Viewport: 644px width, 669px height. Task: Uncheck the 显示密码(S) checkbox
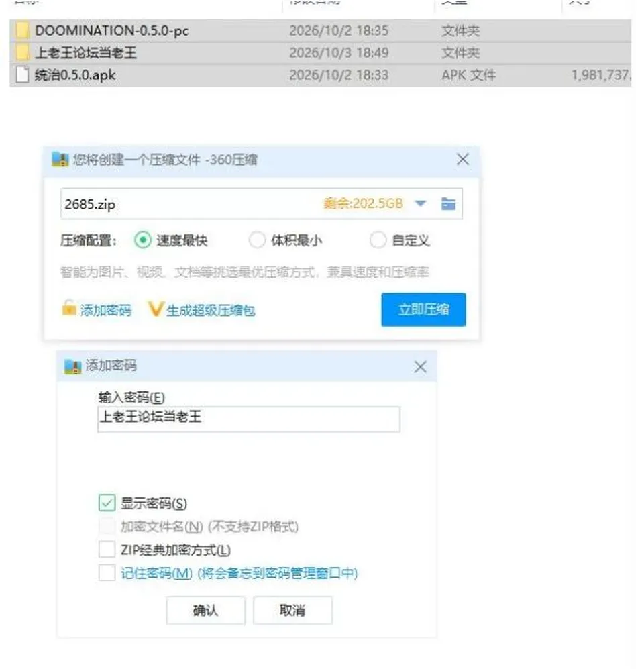[107, 503]
